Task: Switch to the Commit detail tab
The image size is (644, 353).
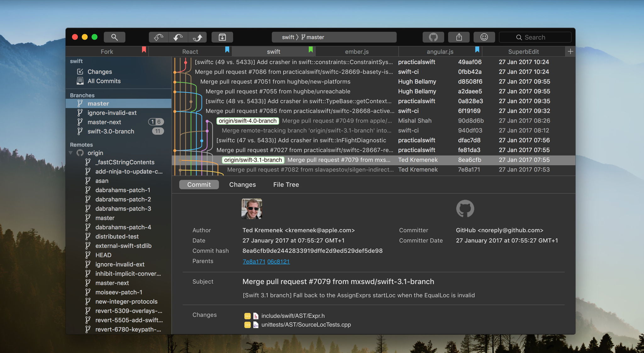Action: [x=199, y=185]
